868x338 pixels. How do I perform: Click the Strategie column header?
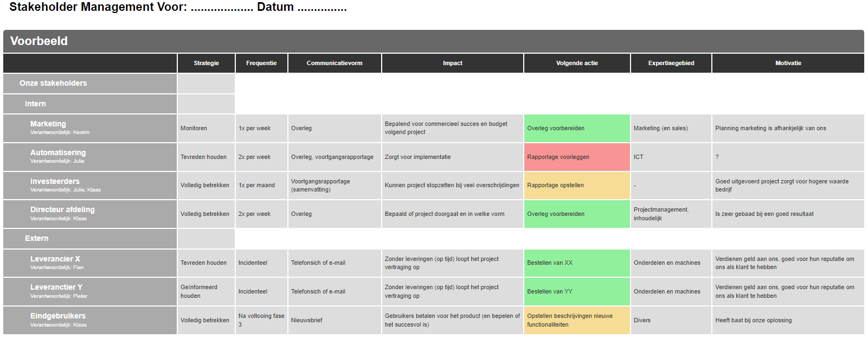tap(206, 63)
